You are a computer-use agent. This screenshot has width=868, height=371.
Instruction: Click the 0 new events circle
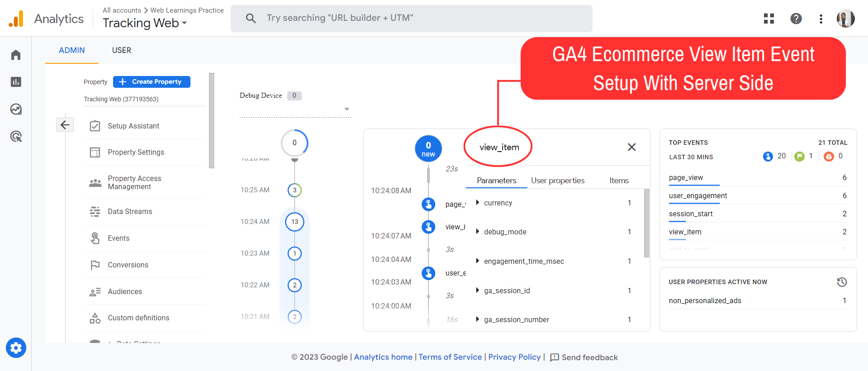(x=428, y=149)
